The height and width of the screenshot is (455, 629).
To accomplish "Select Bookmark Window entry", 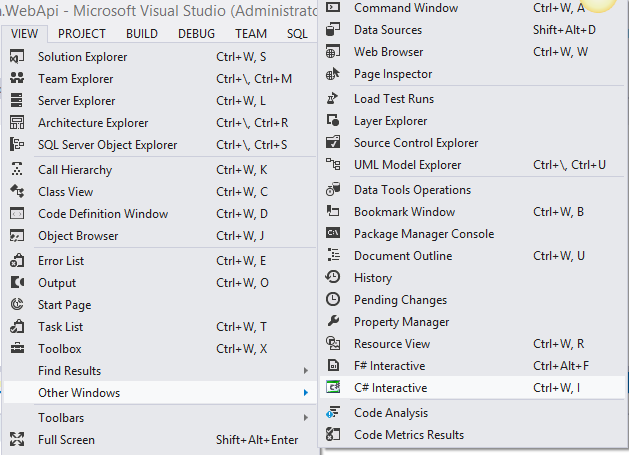I will [473, 212].
